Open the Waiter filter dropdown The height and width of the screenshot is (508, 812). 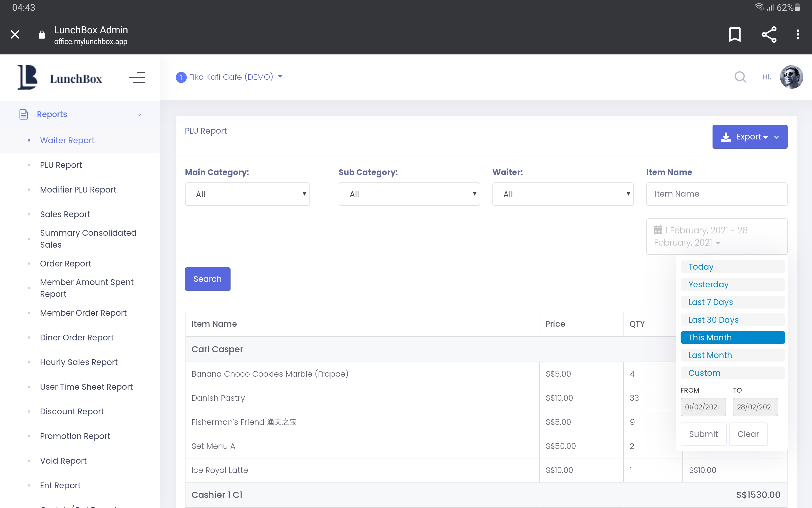(563, 194)
